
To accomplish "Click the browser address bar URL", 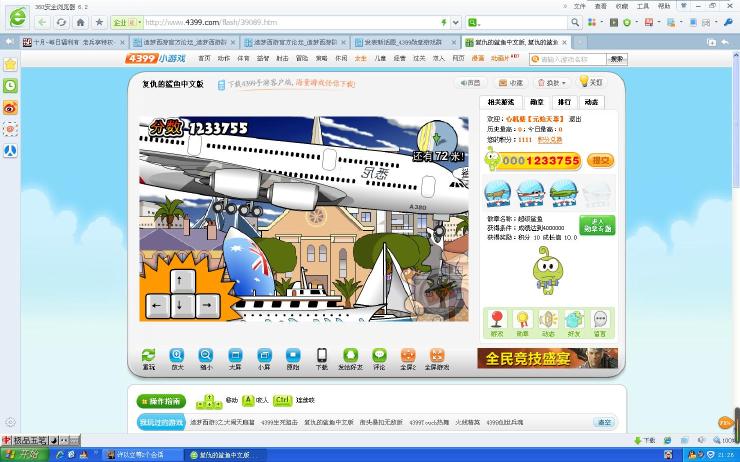I will [x=211, y=22].
